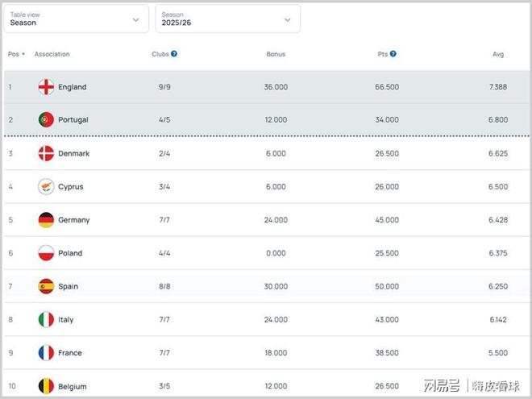Screen dimensions: 532x399
Task: Open the Italy association link
Action: (x=66, y=320)
